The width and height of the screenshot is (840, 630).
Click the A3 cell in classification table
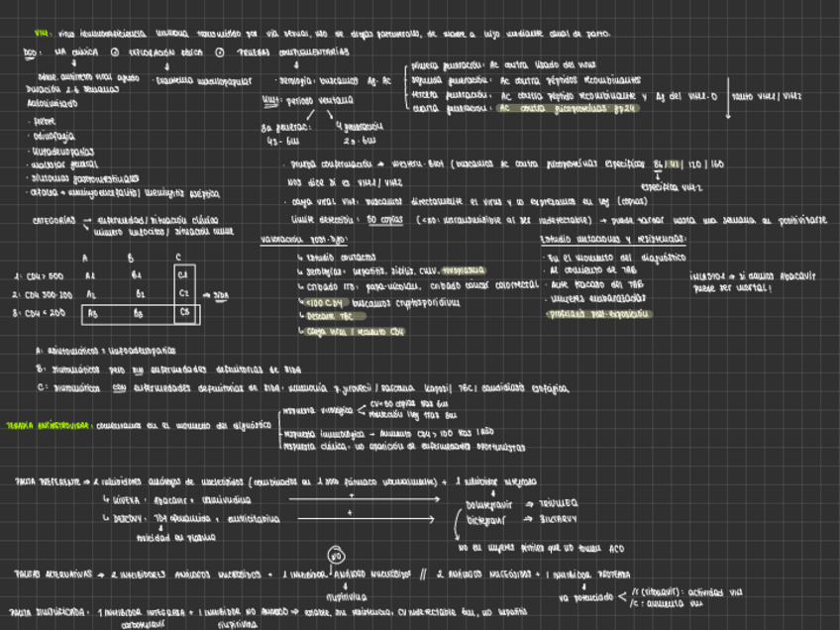pos(91,313)
